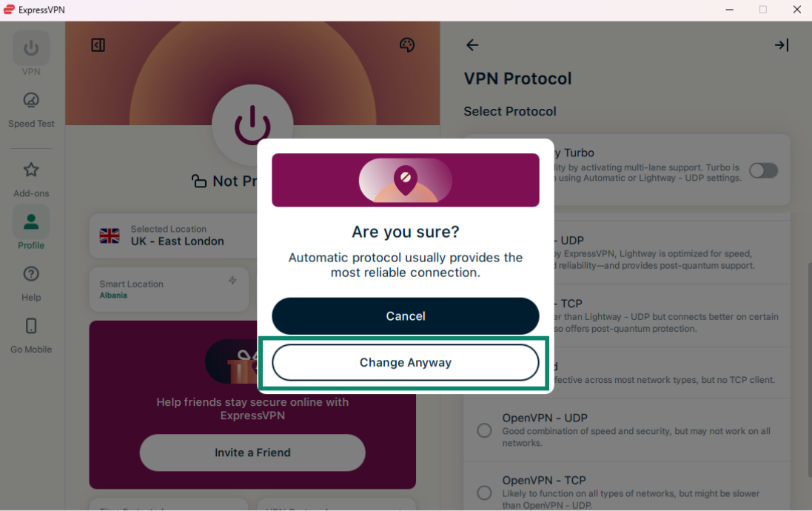Click the large power connect button

(x=252, y=125)
